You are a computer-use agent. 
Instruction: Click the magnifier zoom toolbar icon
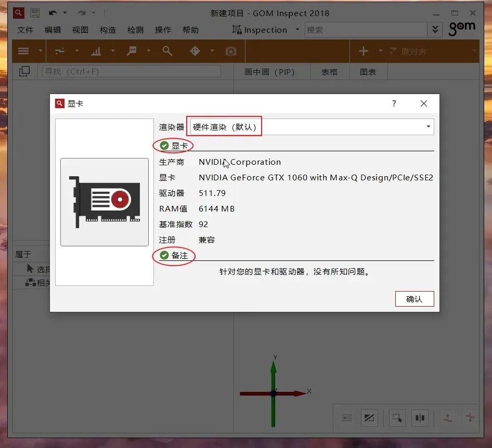(x=167, y=51)
